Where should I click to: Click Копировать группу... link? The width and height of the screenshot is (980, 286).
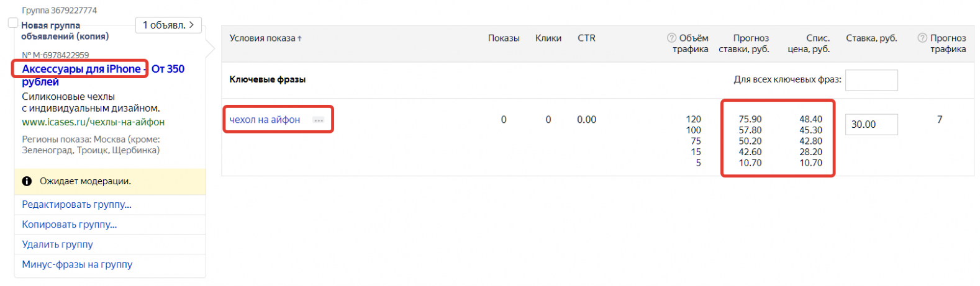pyautogui.click(x=69, y=225)
